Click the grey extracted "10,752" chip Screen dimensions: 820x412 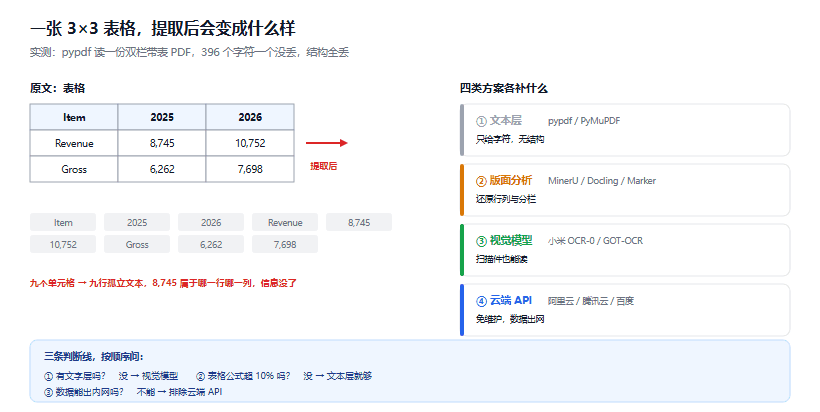point(63,244)
